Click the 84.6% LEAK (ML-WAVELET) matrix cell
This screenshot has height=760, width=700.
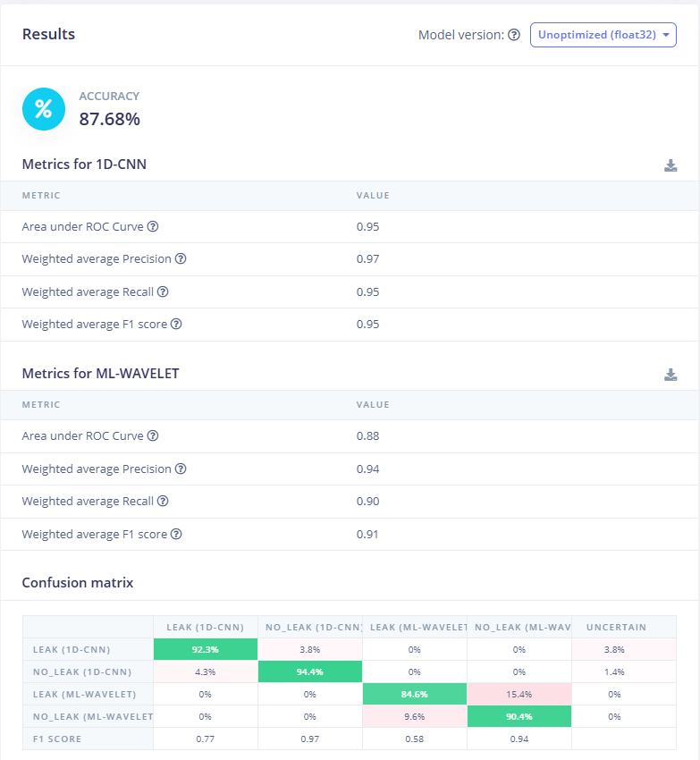(414, 694)
